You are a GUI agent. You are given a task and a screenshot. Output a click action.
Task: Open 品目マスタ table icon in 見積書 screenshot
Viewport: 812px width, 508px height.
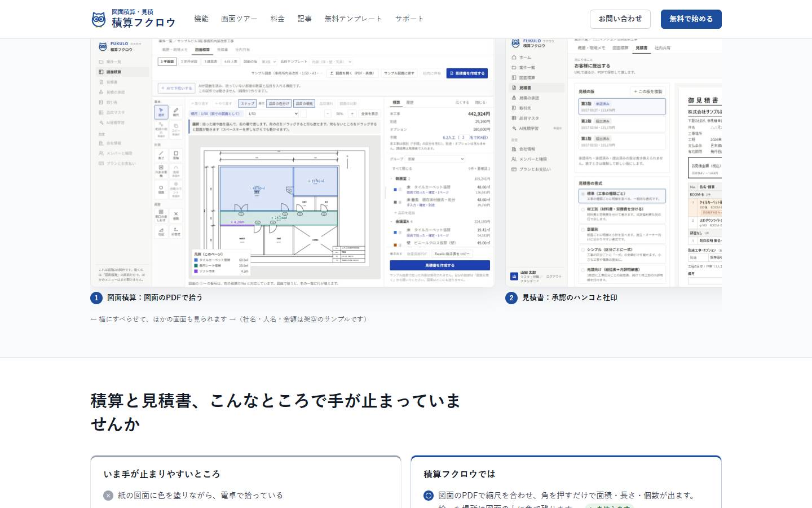tap(514, 119)
